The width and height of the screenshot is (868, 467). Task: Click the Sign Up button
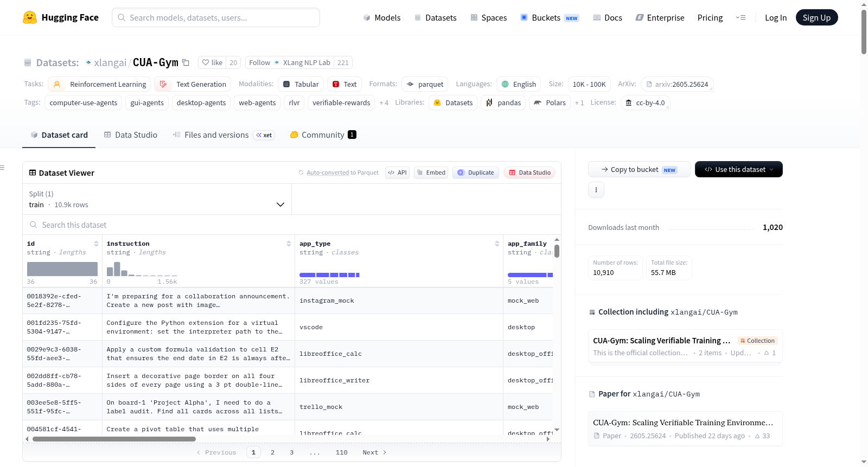coord(816,17)
